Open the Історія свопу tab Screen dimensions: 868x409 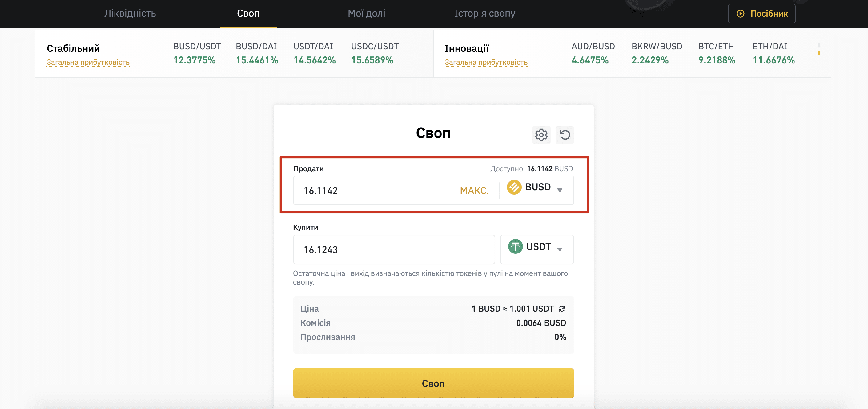pos(484,13)
